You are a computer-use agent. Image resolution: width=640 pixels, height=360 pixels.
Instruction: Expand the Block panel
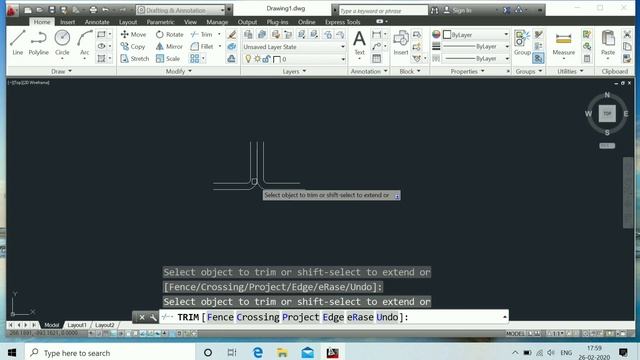click(x=410, y=71)
